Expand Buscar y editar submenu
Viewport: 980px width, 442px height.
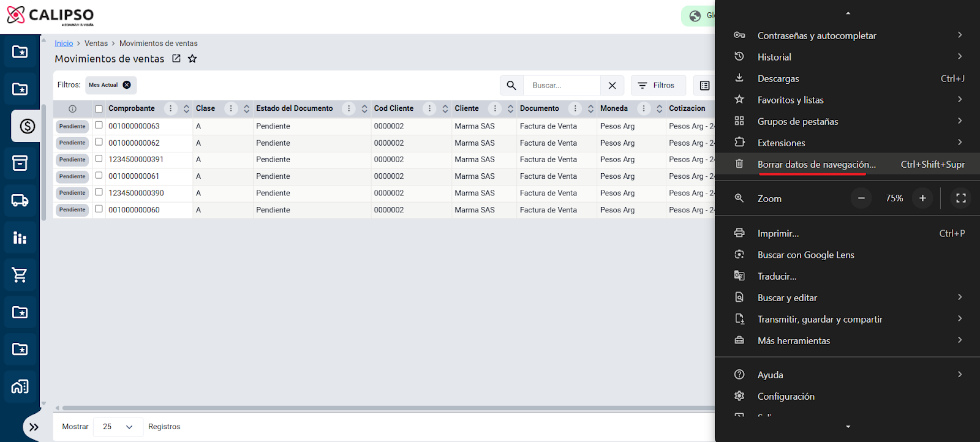(848, 298)
